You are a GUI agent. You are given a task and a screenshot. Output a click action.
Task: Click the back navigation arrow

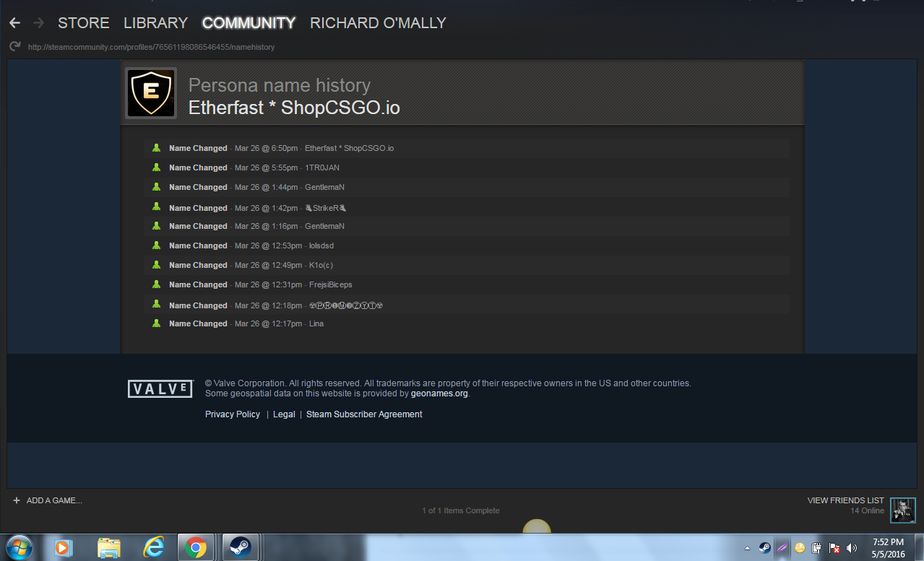click(x=14, y=23)
